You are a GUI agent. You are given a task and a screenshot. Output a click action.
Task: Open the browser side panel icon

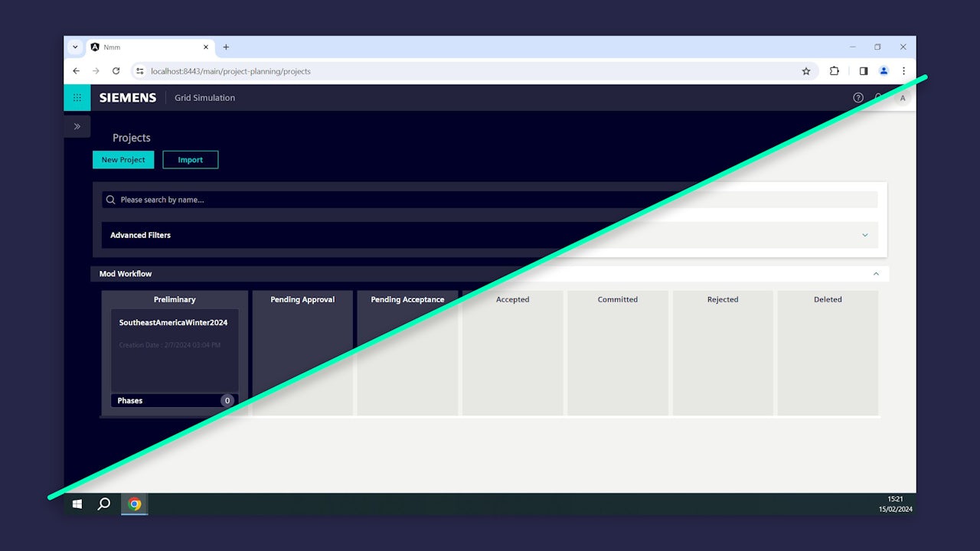(x=863, y=70)
